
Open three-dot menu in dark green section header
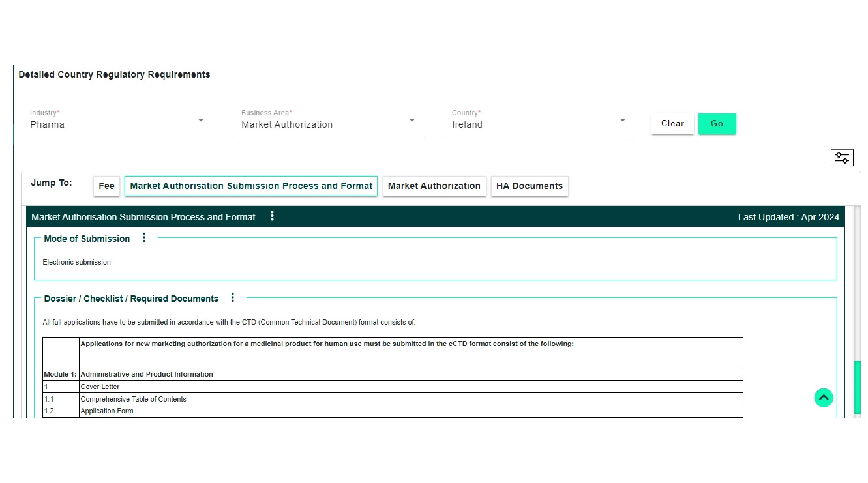coord(272,216)
